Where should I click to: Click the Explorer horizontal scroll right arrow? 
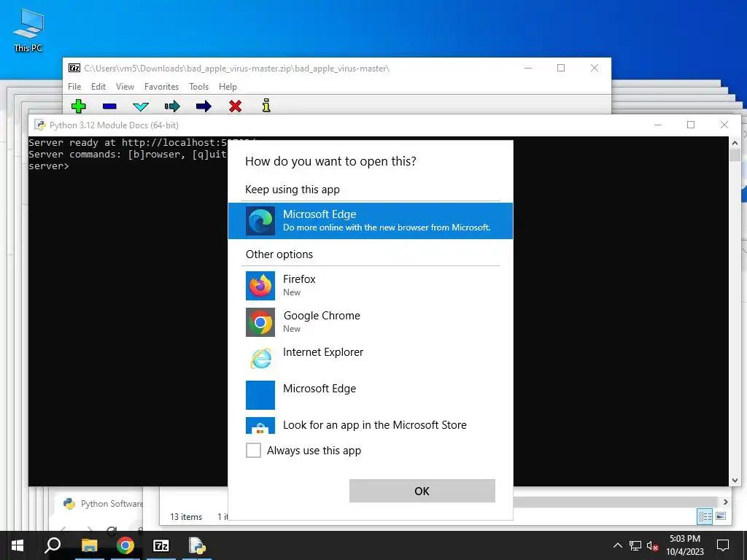click(725, 502)
